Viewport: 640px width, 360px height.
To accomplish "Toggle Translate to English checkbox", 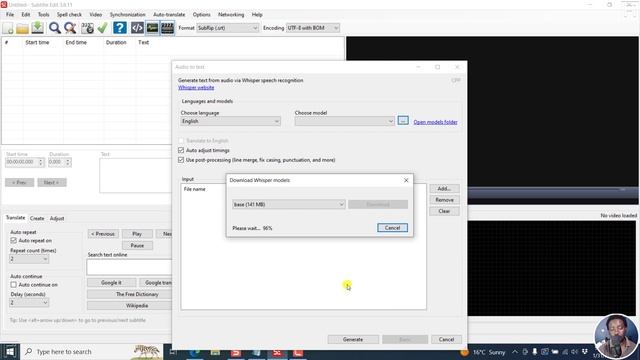I will point(181,141).
